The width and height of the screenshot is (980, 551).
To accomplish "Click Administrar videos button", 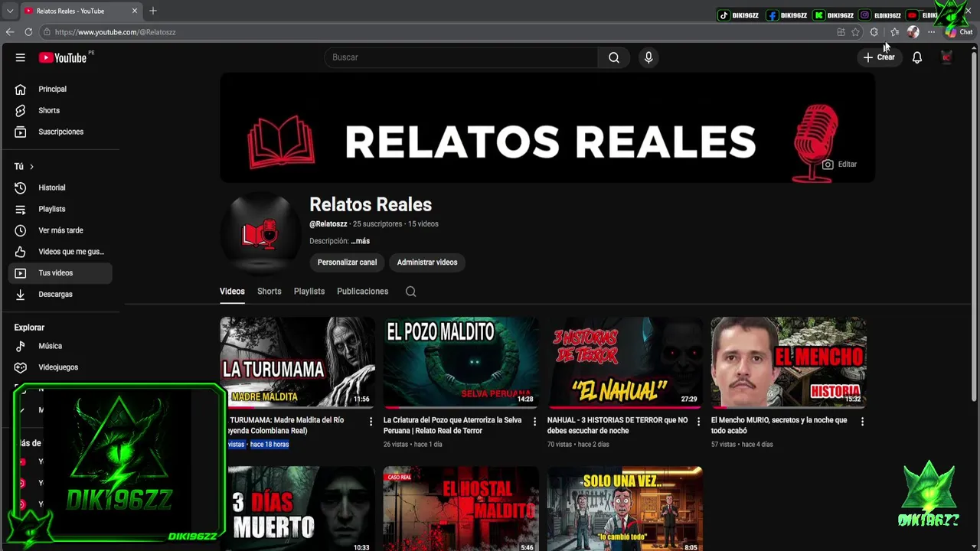I will coord(427,262).
